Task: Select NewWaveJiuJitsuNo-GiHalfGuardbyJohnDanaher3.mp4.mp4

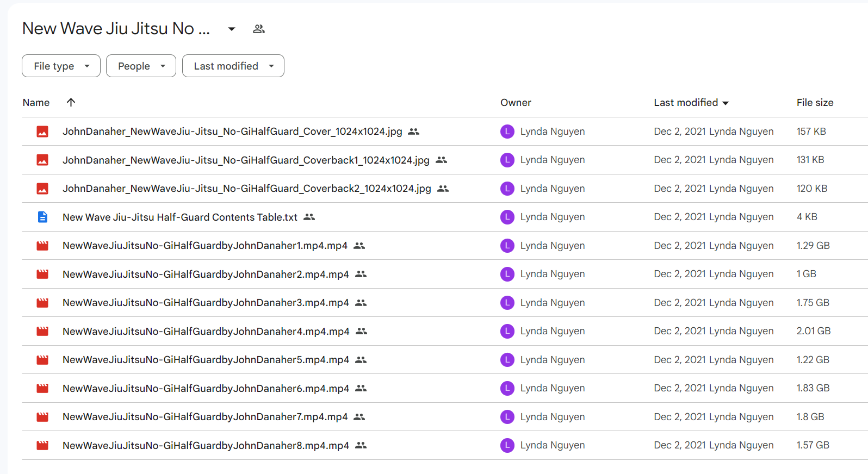Action: pos(206,303)
